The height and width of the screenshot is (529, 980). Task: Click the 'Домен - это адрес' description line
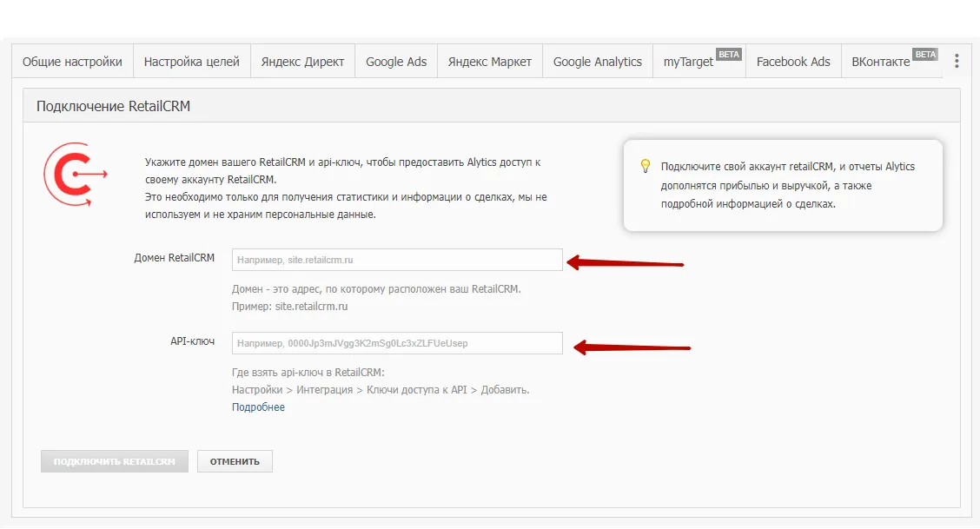[376, 289]
